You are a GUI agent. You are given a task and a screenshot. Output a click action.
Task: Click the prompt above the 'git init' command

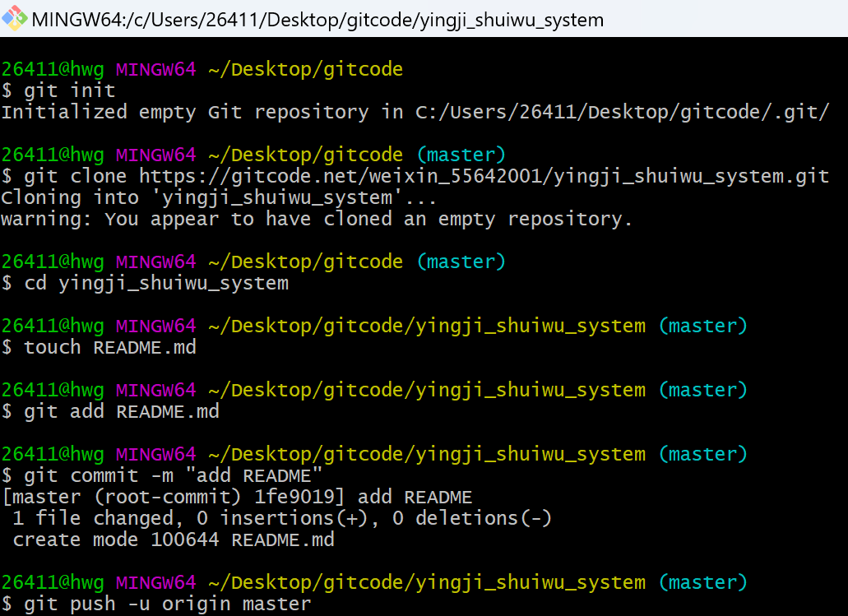(x=202, y=69)
